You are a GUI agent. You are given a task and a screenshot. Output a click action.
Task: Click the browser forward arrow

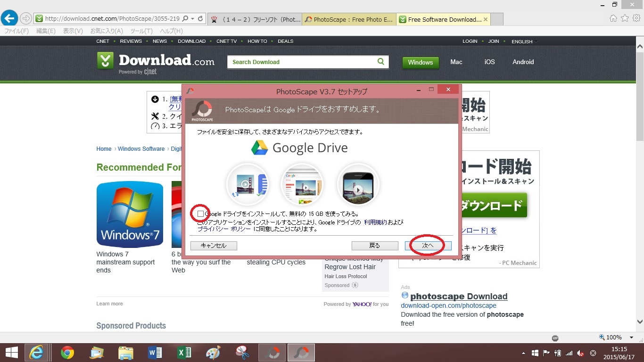[x=26, y=19]
